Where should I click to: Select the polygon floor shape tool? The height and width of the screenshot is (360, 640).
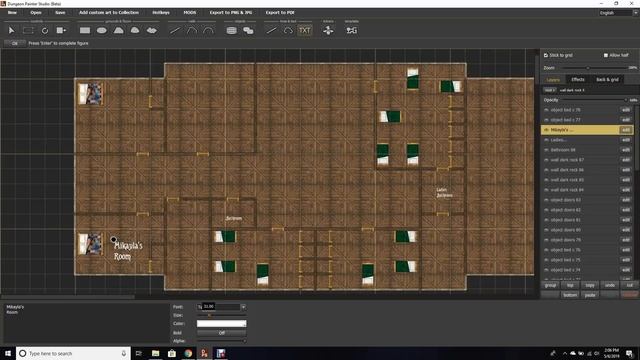tap(135, 31)
